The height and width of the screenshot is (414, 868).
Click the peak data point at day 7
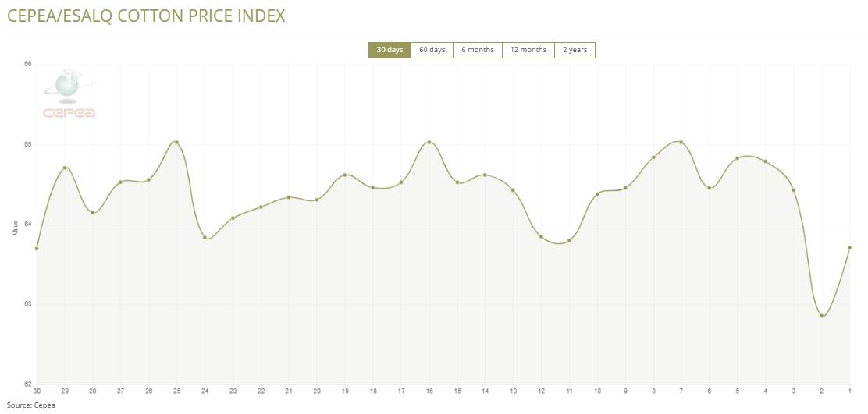[x=681, y=142]
